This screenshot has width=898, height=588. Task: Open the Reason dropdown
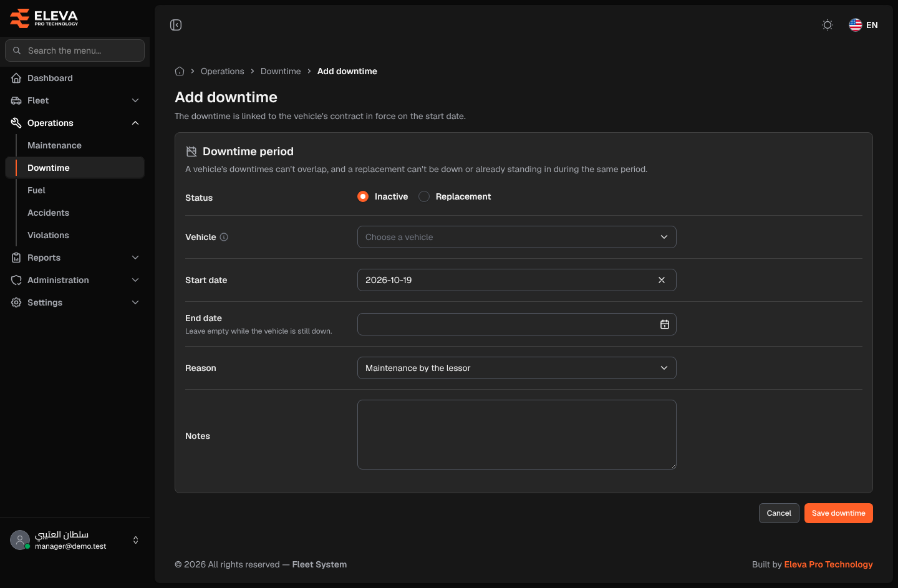point(517,368)
